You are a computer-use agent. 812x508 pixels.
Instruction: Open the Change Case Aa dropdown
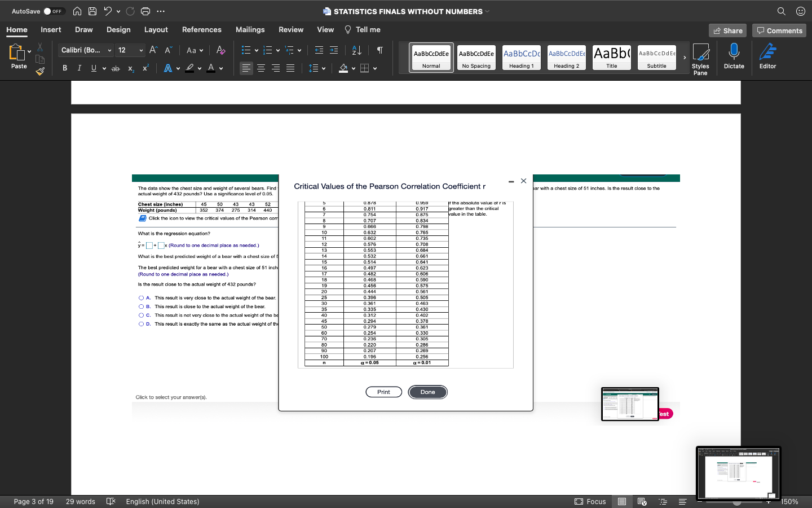[195, 50]
